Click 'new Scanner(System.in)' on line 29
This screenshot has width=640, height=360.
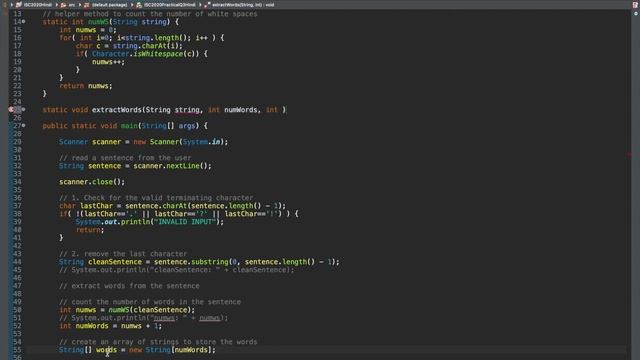(x=178, y=142)
